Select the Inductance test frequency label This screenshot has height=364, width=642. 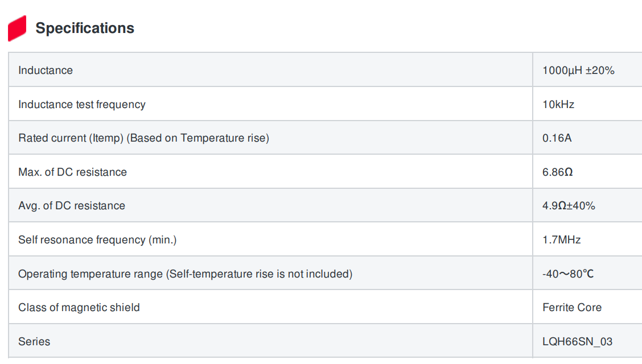click(x=82, y=105)
